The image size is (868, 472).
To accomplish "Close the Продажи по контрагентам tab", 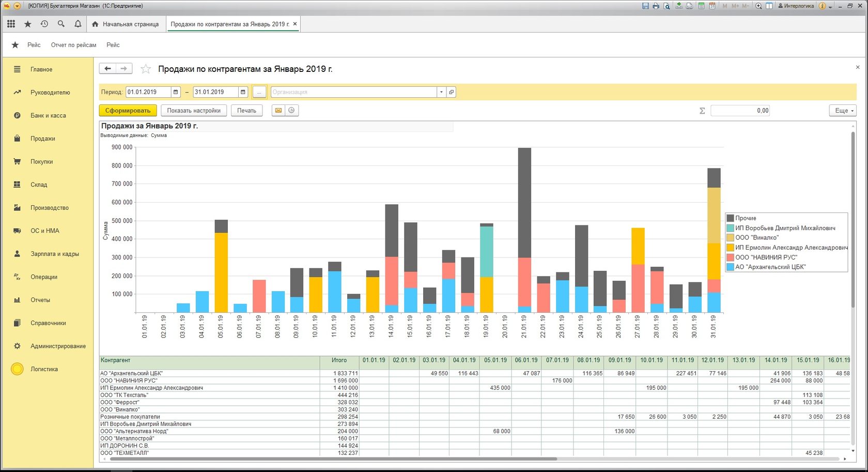I will (295, 24).
